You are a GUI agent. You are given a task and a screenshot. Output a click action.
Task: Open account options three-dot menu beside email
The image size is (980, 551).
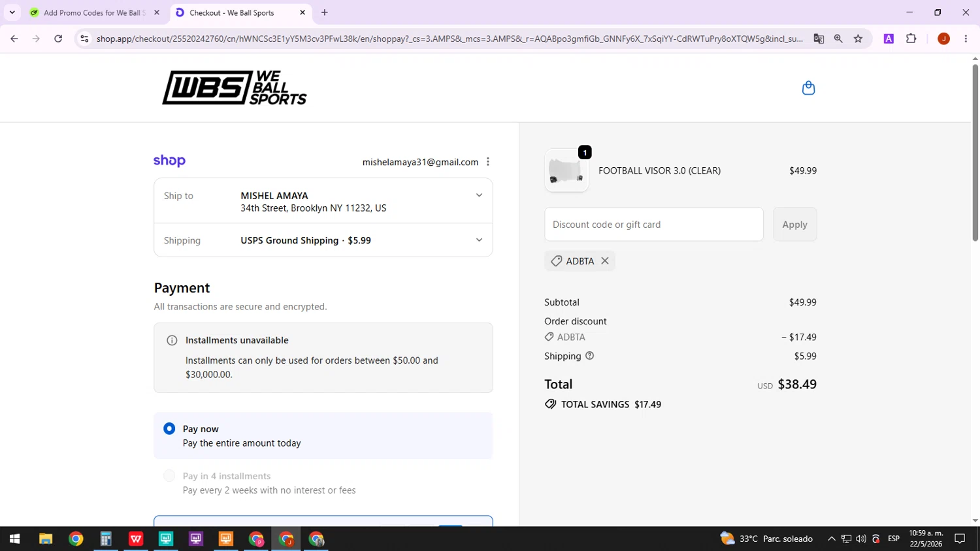(488, 162)
